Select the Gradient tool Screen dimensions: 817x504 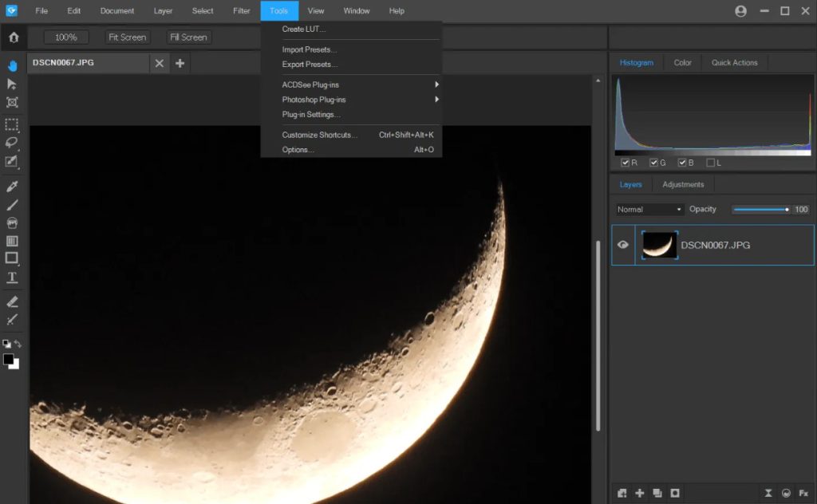12,241
